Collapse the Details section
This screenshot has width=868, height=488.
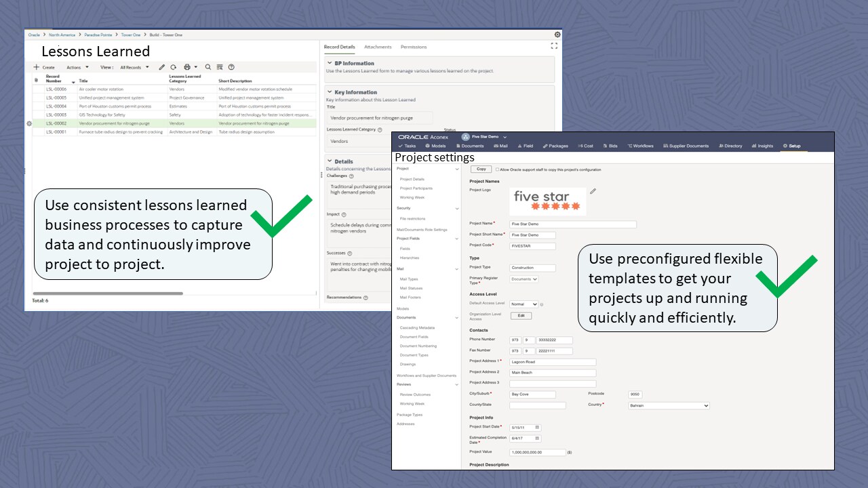(329, 161)
